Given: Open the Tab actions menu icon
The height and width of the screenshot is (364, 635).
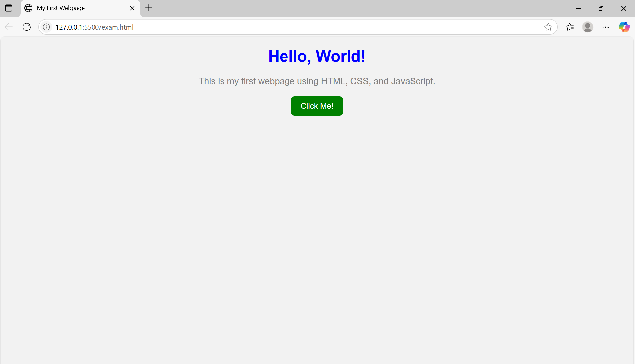Looking at the screenshot, I should click(9, 8).
